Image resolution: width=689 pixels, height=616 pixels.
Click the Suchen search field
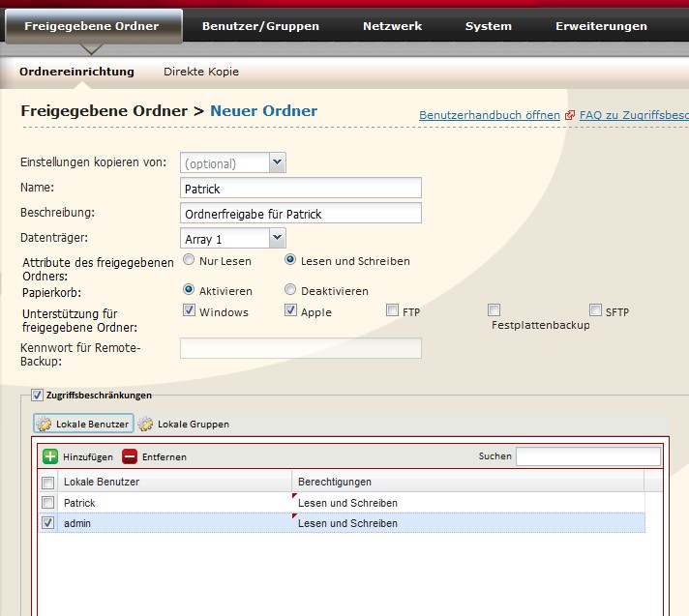pos(588,456)
